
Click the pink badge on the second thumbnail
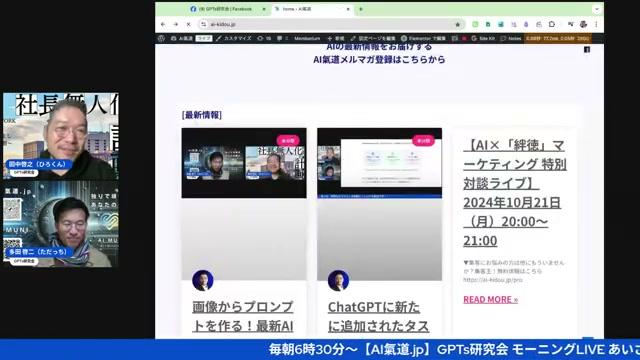423,140
